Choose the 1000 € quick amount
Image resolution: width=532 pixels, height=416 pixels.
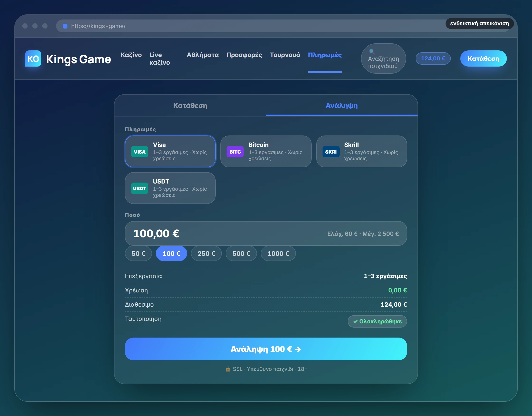tap(278, 254)
